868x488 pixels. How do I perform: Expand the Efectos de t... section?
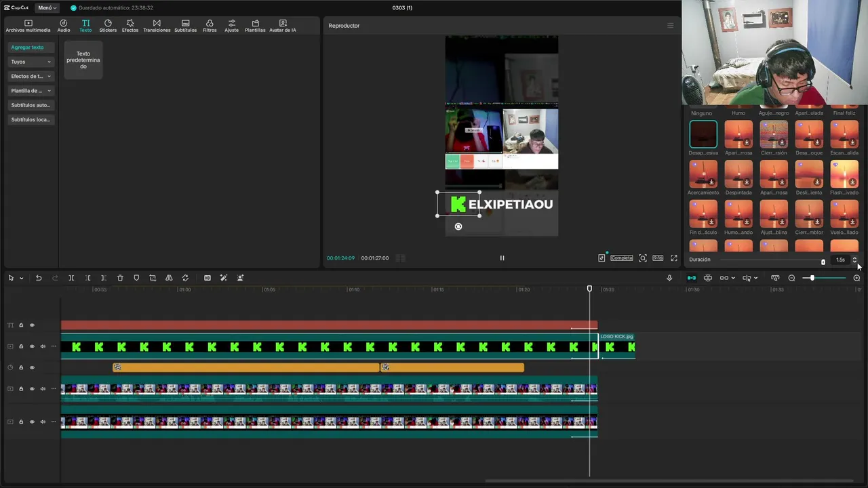pos(31,76)
